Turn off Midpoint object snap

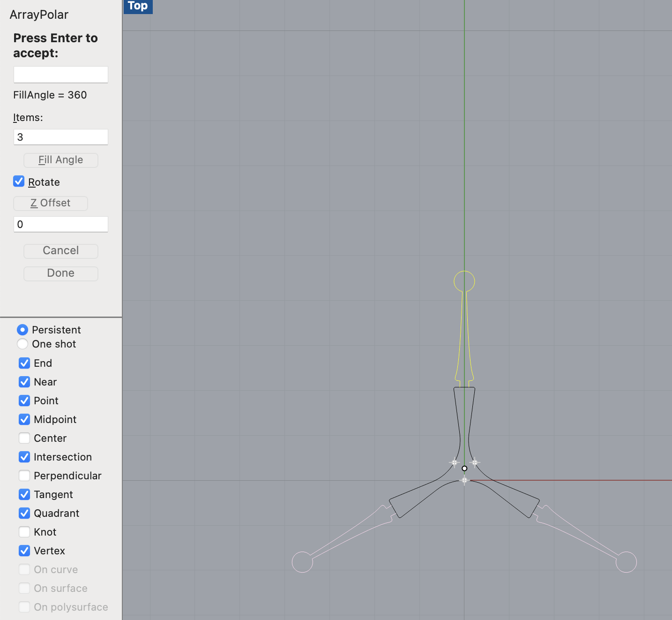coord(24,419)
